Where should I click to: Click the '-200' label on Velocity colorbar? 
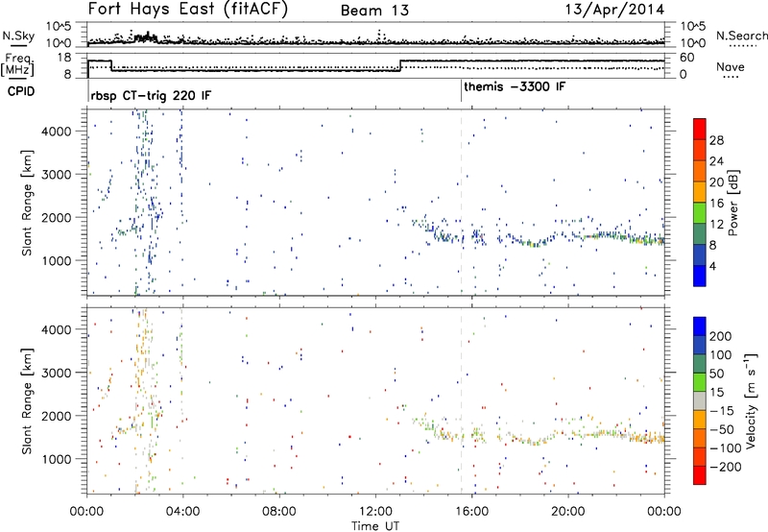(x=724, y=467)
